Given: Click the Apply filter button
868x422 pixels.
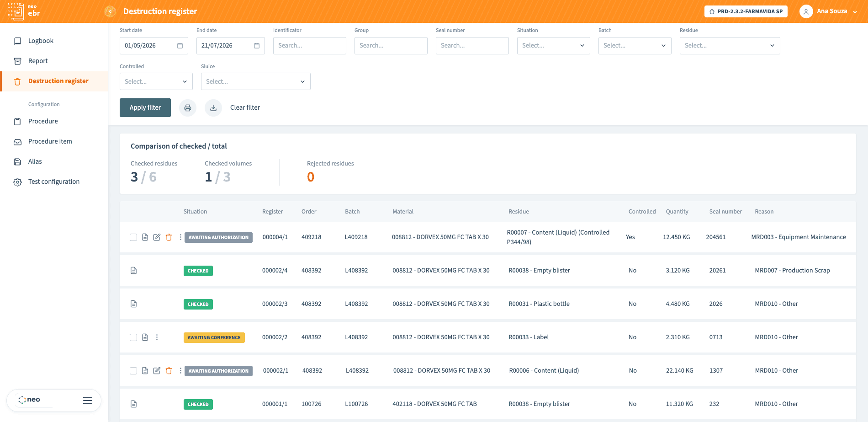Looking at the screenshot, I should click(x=145, y=107).
